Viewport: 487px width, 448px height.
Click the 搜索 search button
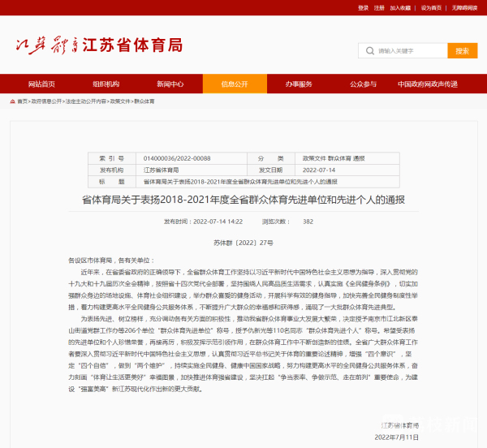[461, 50]
